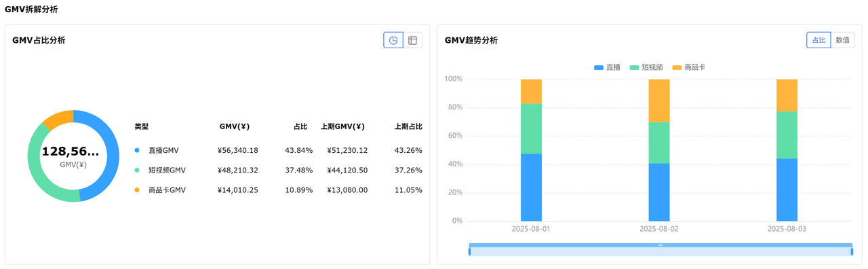Click orange bar segment for 2025-08-02
The image size is (868, 269).
coord(659,101)
